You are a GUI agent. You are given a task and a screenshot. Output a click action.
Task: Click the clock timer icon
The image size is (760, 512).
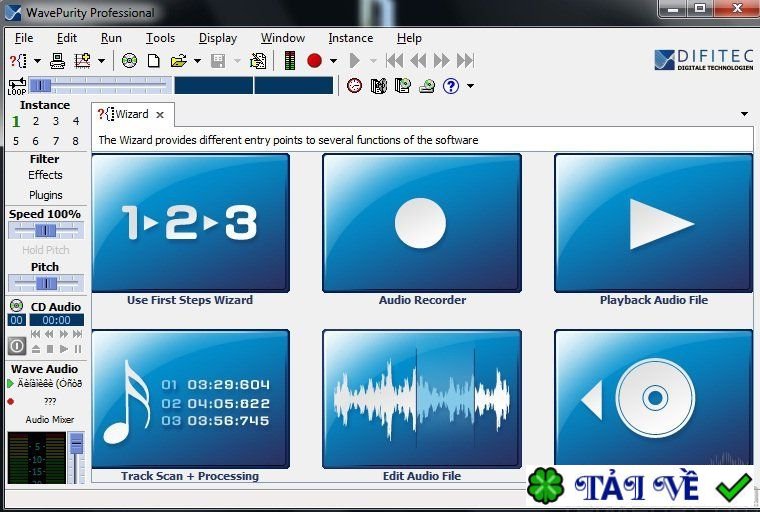(x=354, y=86)
